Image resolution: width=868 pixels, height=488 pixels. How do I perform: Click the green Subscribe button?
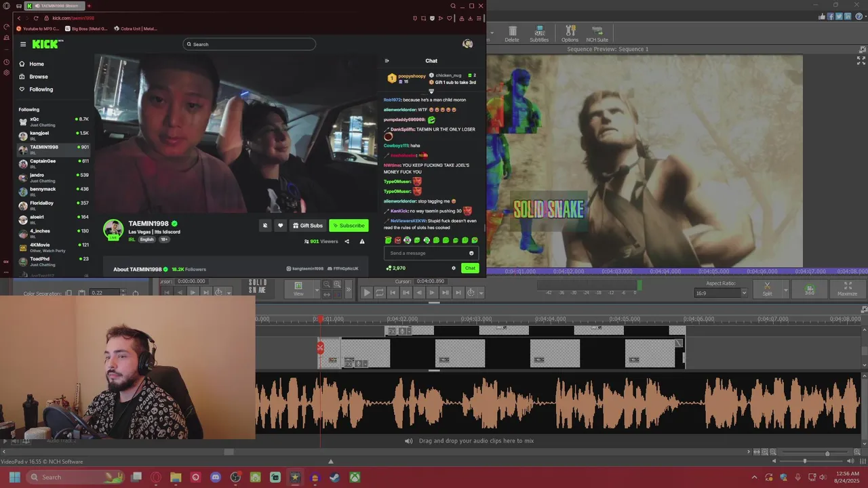point(349,226)
